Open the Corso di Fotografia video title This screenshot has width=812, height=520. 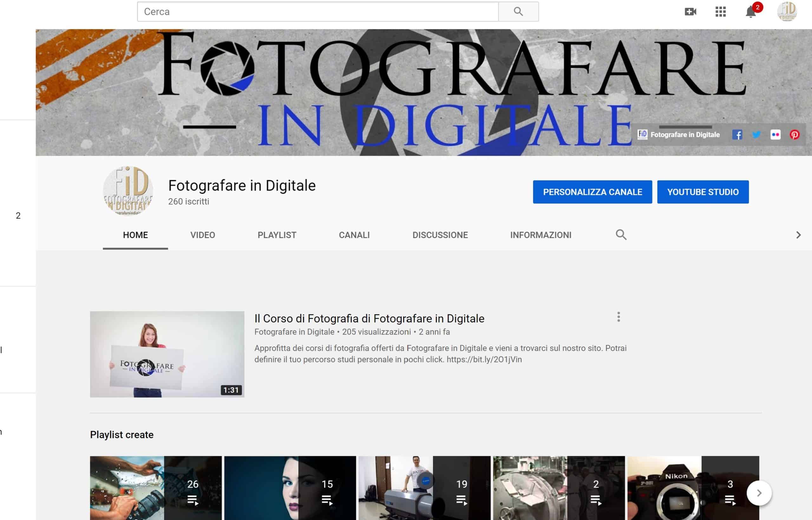(x=369, y=318)
